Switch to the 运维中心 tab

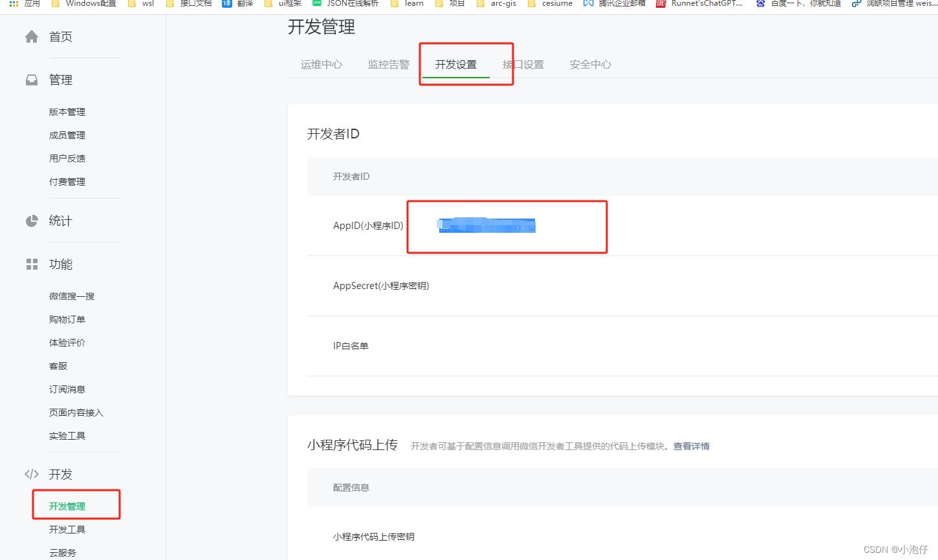(x=321, y=64)
